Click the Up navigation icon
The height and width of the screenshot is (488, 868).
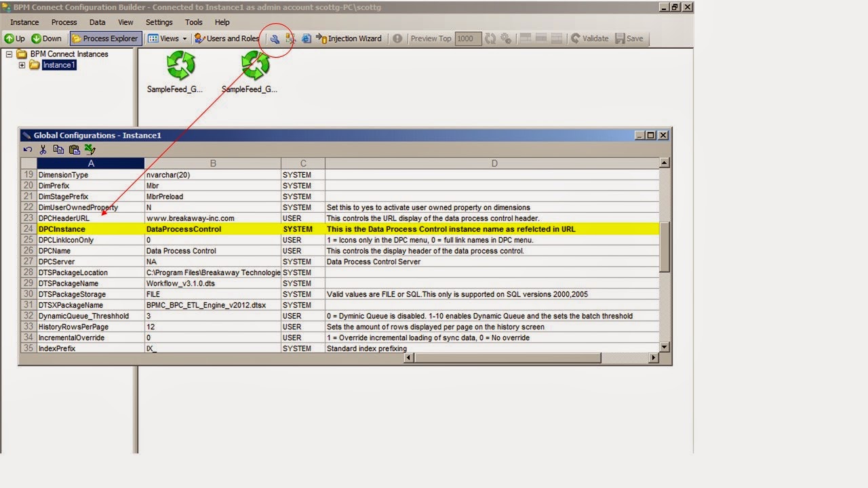click(x=15, y=38)
